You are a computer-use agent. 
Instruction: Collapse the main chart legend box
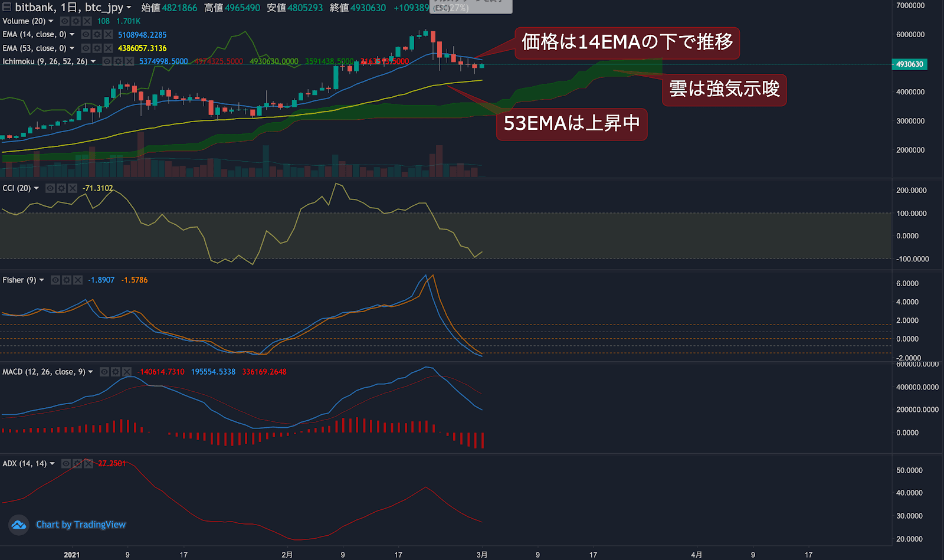pyautogui.click(x=7, y=8)
